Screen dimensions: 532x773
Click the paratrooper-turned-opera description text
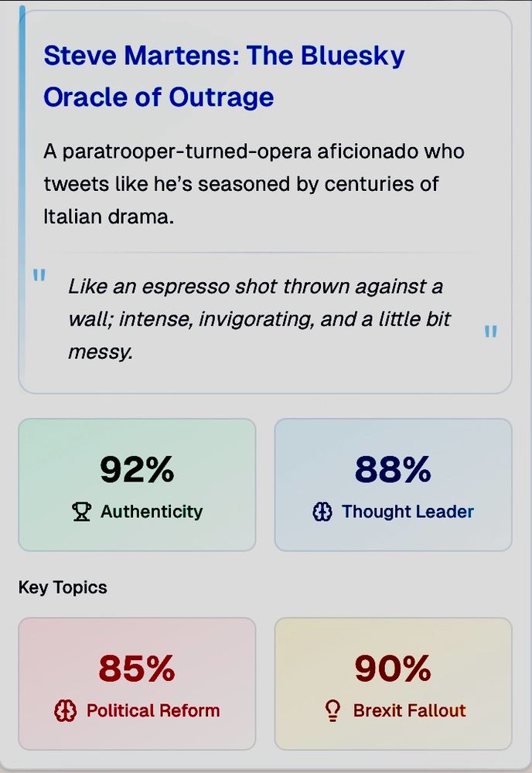[x=254, y=184]
